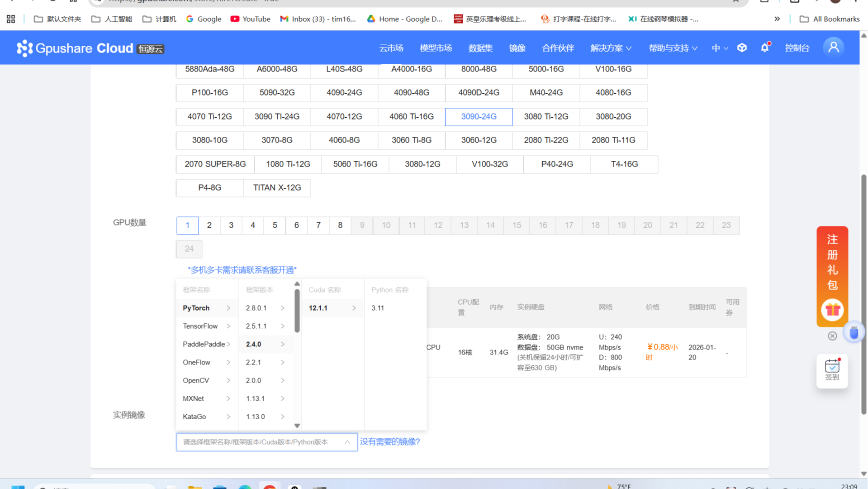Click down arrow of version list
868x489 pixels.
pyautogui.click(x=297, y=426)
